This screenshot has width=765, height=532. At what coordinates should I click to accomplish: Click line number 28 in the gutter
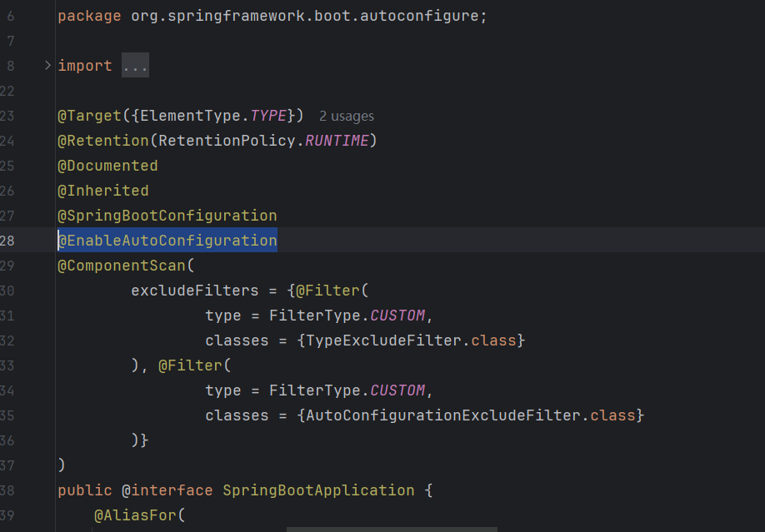coord(7,241)
